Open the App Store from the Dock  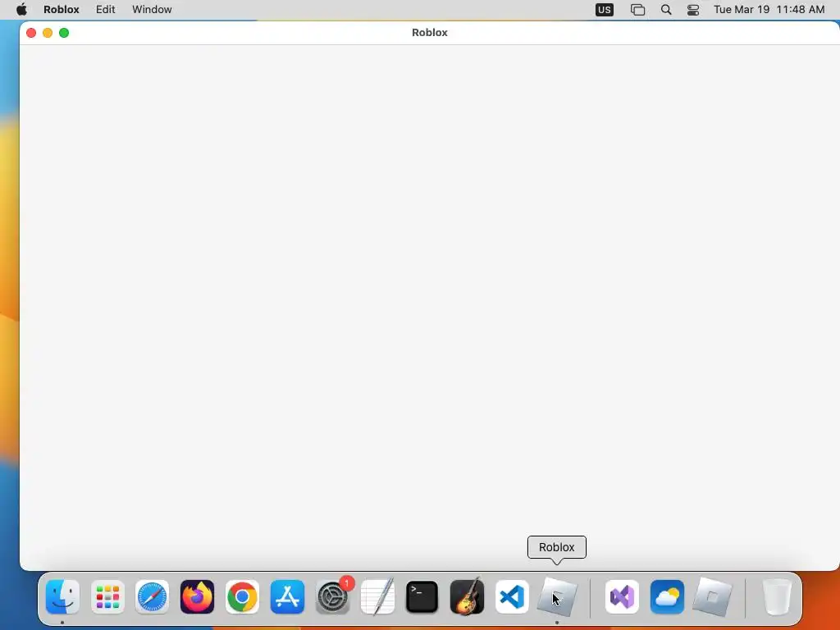287,596
